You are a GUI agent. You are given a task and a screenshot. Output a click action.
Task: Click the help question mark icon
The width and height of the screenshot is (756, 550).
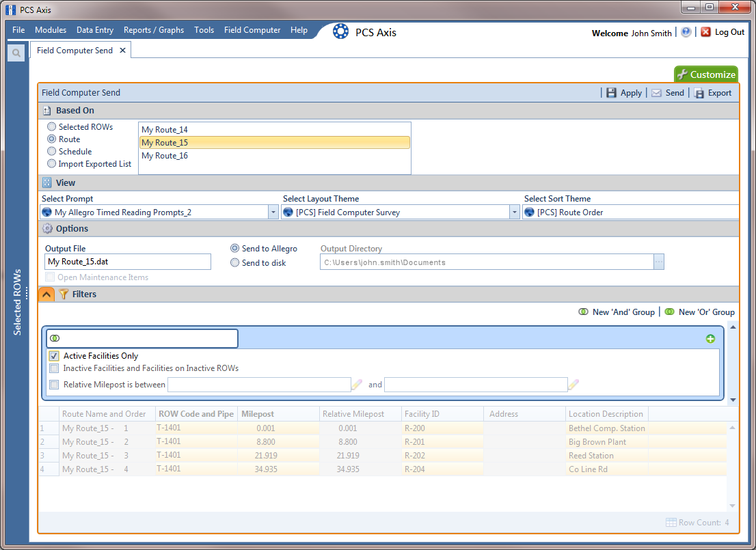tap(686, 32)
